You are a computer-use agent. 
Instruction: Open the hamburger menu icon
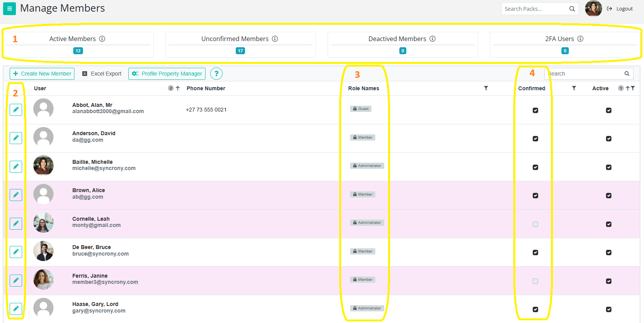(x=9, y=9)
